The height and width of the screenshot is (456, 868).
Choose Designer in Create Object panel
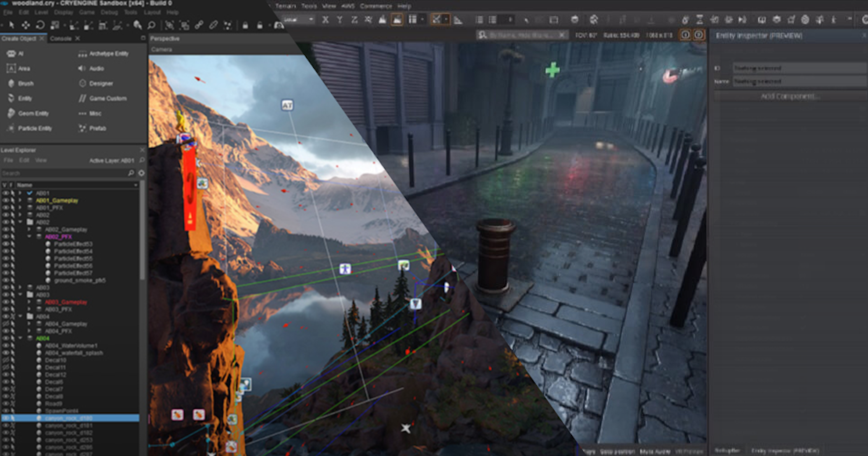tap(96, 84)
